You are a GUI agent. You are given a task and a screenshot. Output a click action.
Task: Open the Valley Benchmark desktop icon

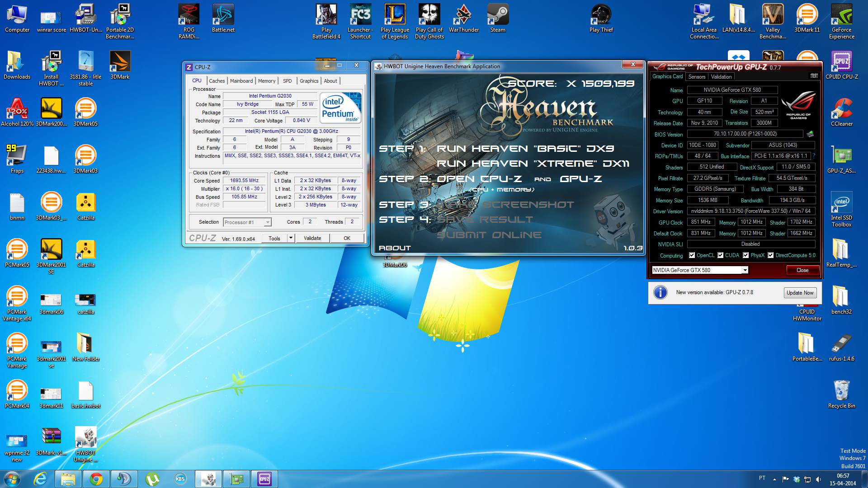pos(773,21)
